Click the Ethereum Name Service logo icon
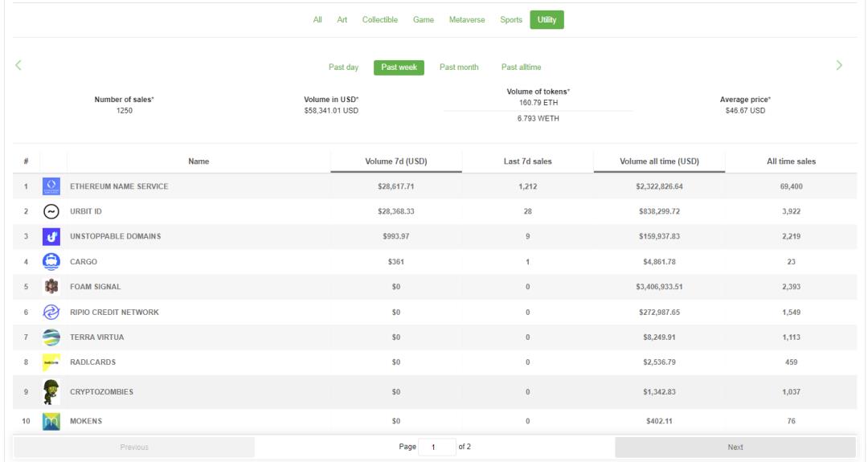Viewport: 868px width, 462px height. [51, 186]
